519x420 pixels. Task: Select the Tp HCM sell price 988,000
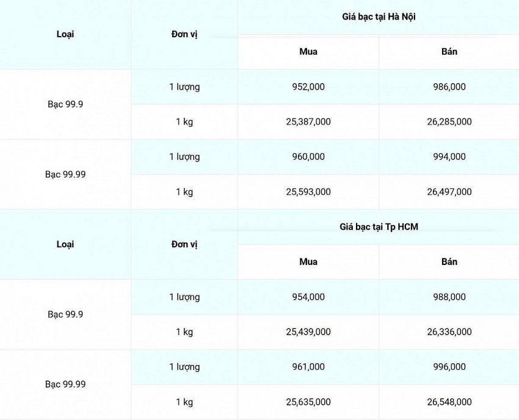[x=449, y=297]
